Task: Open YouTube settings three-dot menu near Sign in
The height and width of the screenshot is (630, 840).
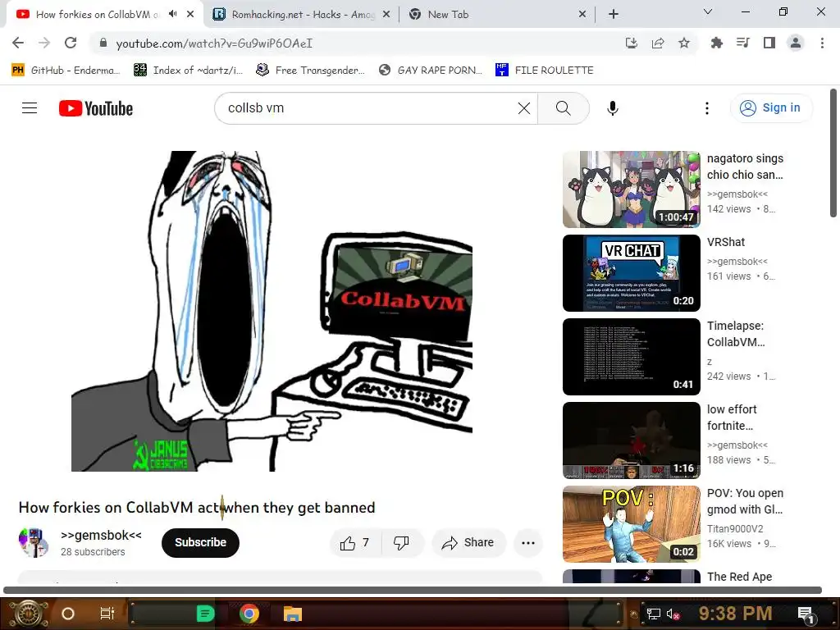Action: point(707,108)
